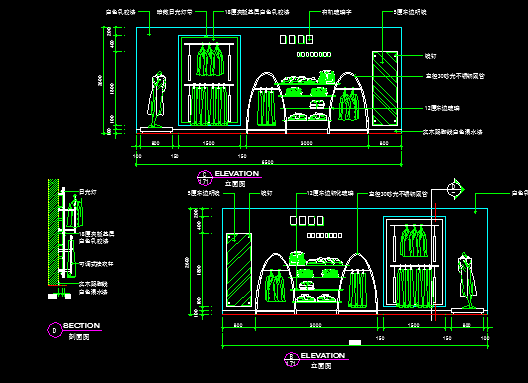Select the 12厘车边玻璃 annotation right of elevation C
Viewport: 528px width, 383px height.
(x=442, y=108)
